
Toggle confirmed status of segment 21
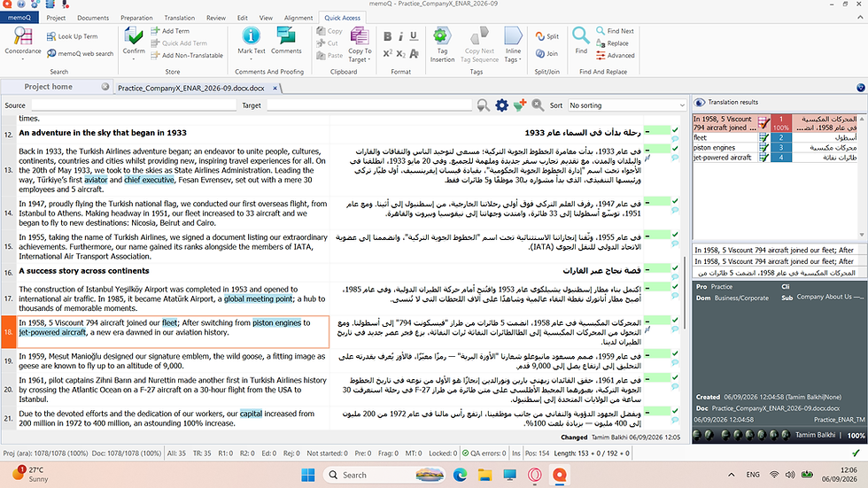[x=675, y=411]
